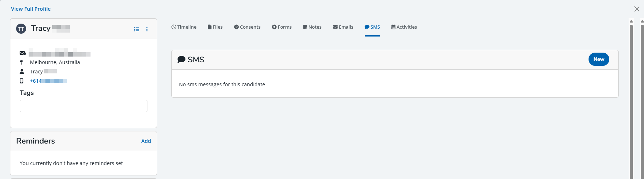
Task: Go to the Consents tab
Action: pyautogui.click(x=247, y=27)
